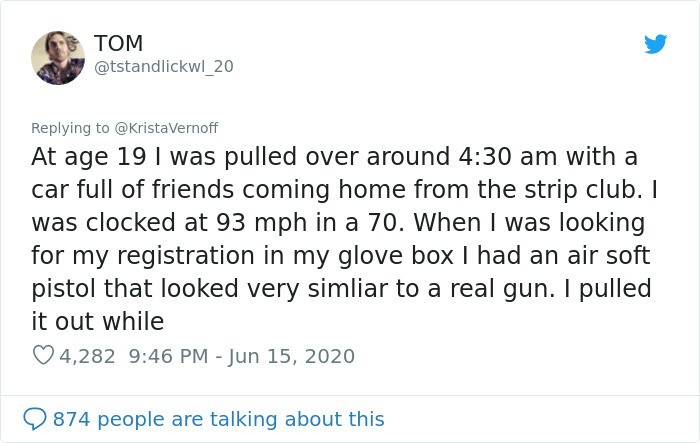Viewport: 700px width, 443px height.
Task: Click the 874 reply count number
Action: (x=71, y=419)
